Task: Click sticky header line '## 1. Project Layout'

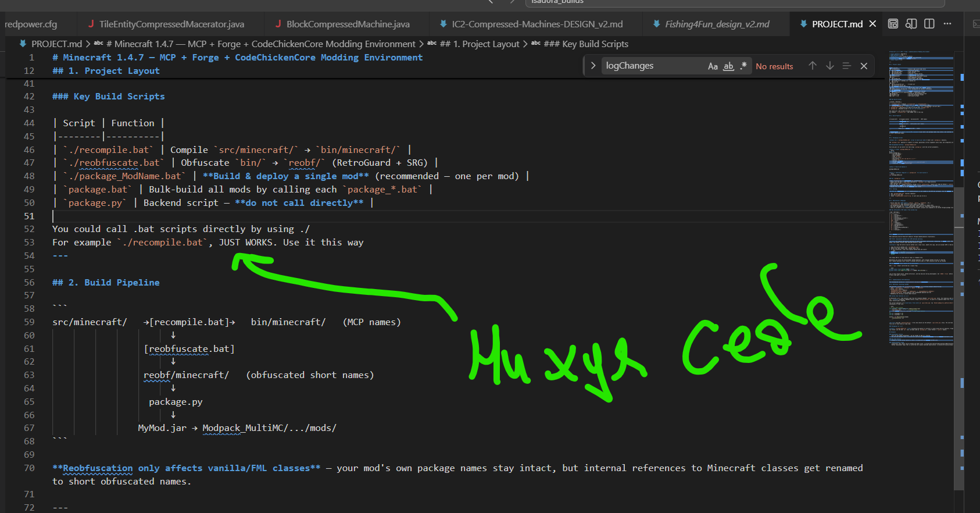Action: [x=106, y=71]
